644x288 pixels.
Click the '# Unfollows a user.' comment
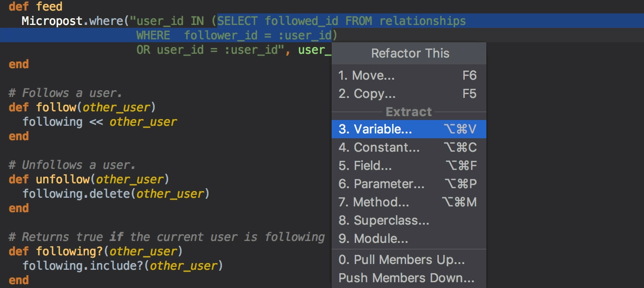(x=72, y=165)
